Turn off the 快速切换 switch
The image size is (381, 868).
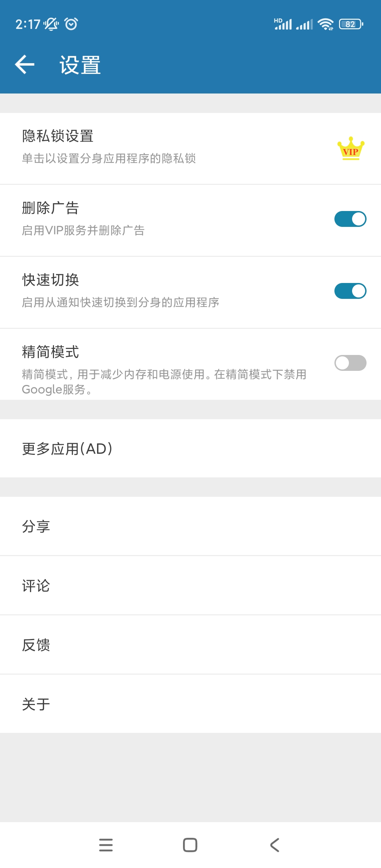click(350, 291)
